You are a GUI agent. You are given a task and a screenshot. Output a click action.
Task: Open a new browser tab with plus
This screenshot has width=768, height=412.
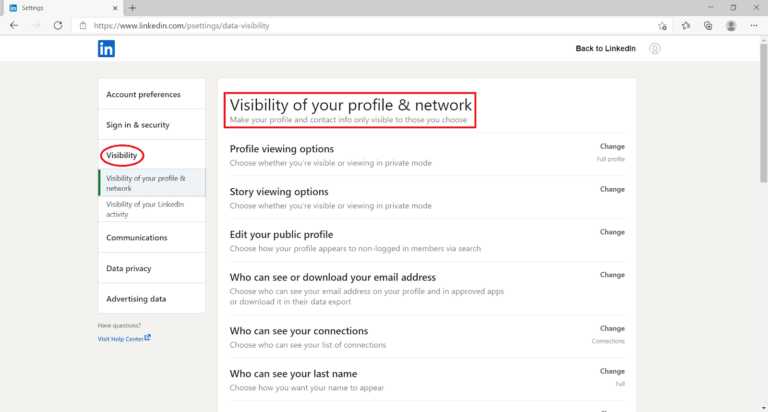click(132, 8)
